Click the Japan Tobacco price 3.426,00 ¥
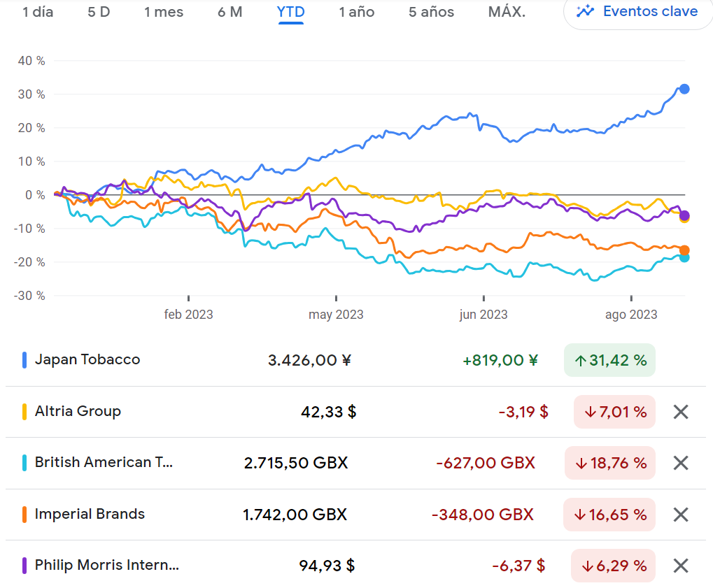 coord(309,360)
